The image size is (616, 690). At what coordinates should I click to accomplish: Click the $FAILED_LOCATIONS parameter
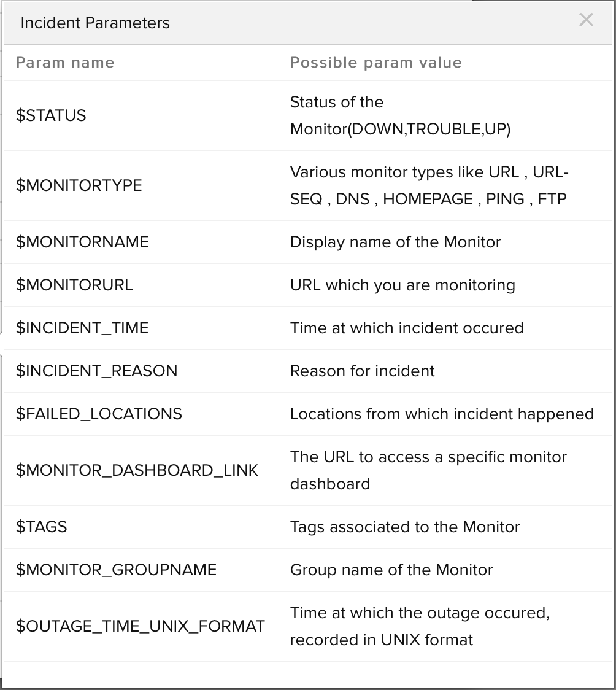coord(99,414)
